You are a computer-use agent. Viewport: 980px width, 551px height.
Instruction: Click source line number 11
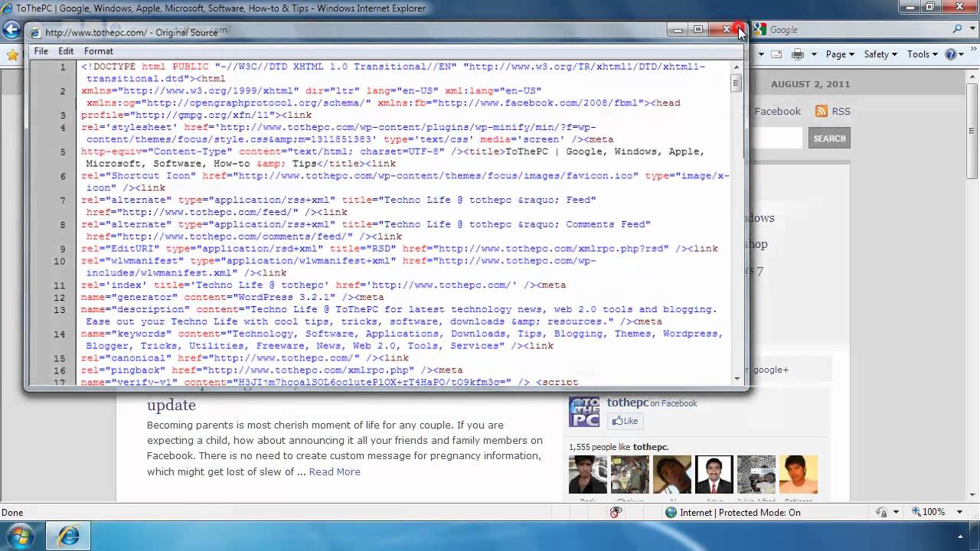click(60, 285)
